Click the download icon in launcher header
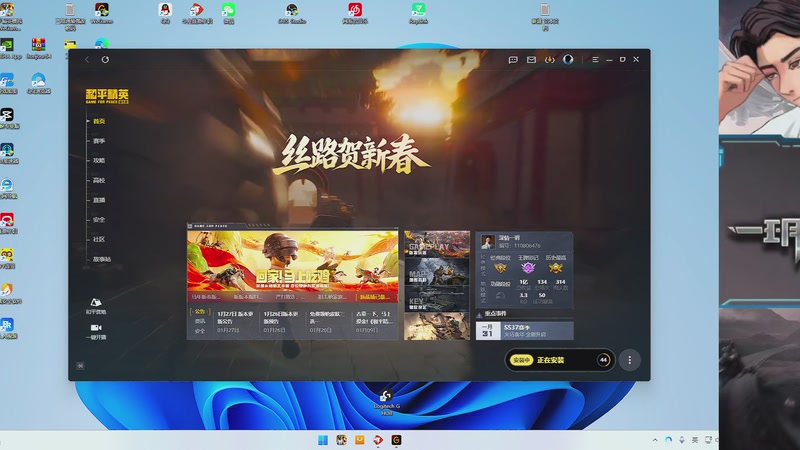Viewport: 800px width, 450px height. pyautogui.click(x=549, y=60)
